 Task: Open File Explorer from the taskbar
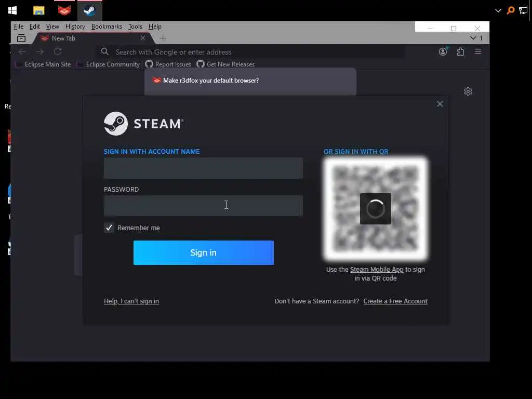tap(38, 10)
